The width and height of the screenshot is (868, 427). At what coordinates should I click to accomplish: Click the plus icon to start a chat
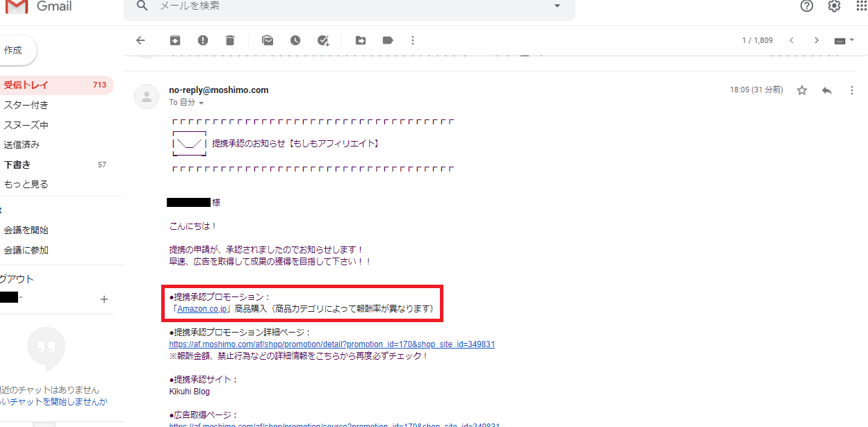pyautogui.click(x=104, y=299)
